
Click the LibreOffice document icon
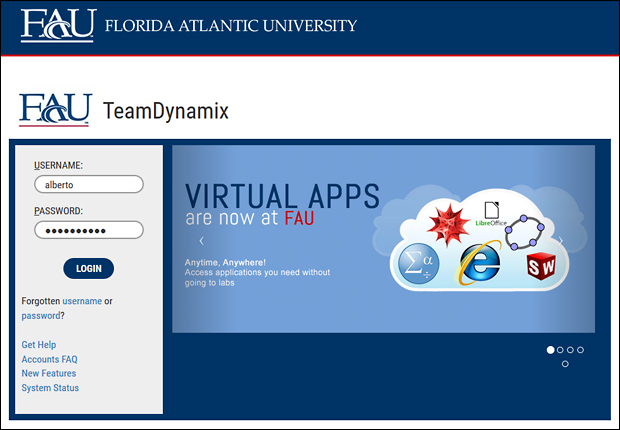click(x=490, y=213)
